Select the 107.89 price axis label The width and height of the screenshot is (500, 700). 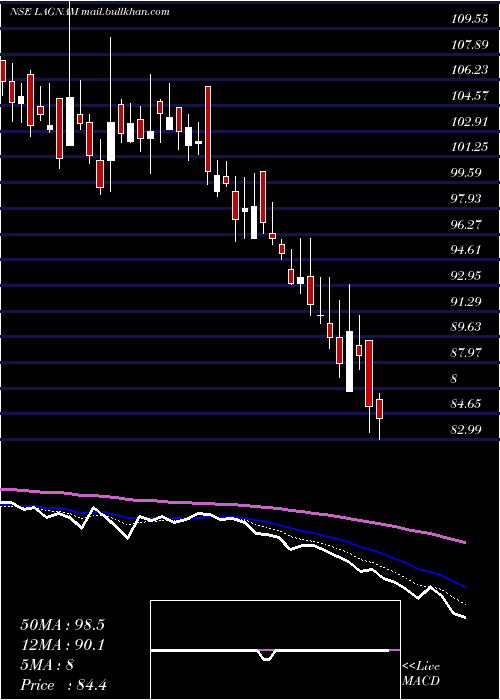click(469, 44)
